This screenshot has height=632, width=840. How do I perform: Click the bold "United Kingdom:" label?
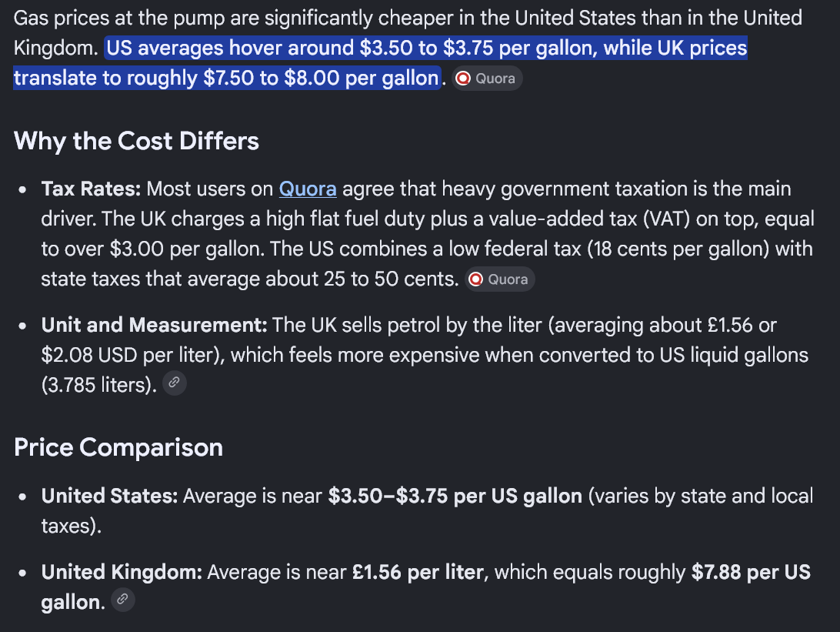click(x=122, y=573)
